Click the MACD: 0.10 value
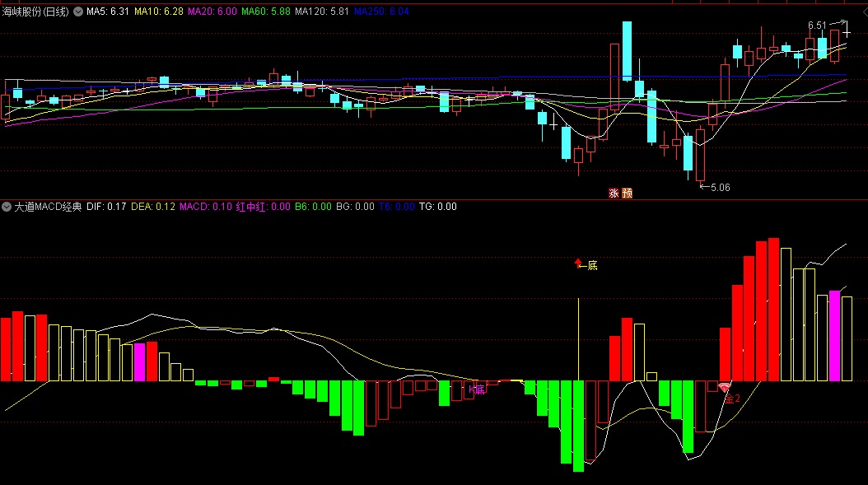 205,207
